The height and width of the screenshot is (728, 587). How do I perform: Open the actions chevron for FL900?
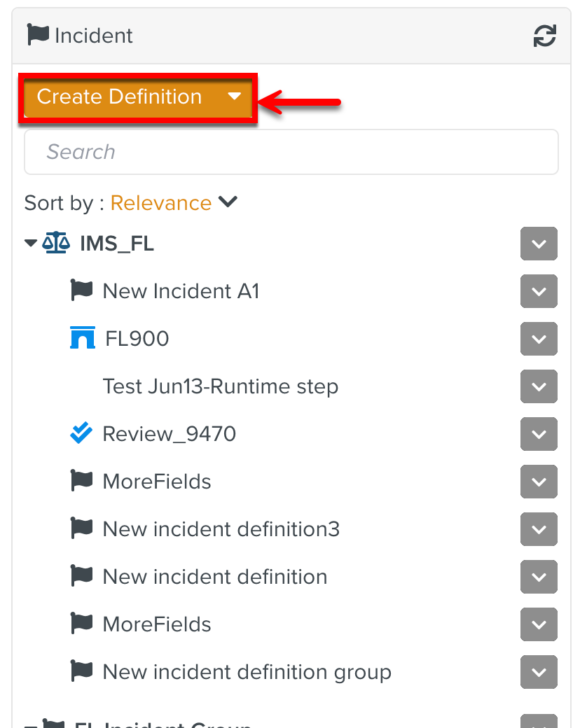tap(538, 339)
